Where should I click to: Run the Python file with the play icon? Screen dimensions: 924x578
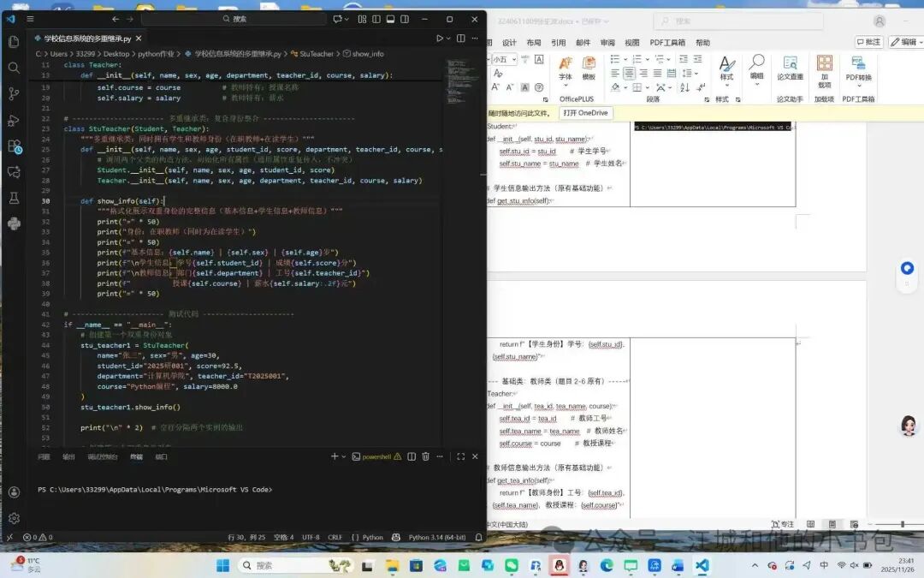(440, 39)
